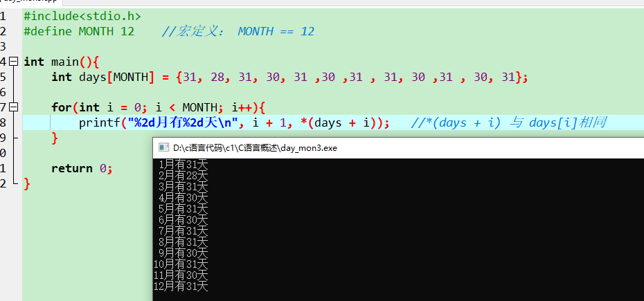Click console output '11月有30天'
The image size is (644, 301).
pos(181,275)
